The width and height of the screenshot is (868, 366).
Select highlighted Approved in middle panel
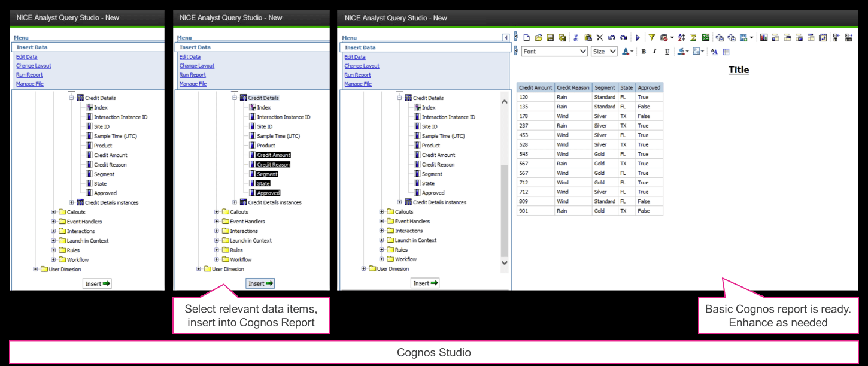tap(268, 193)
